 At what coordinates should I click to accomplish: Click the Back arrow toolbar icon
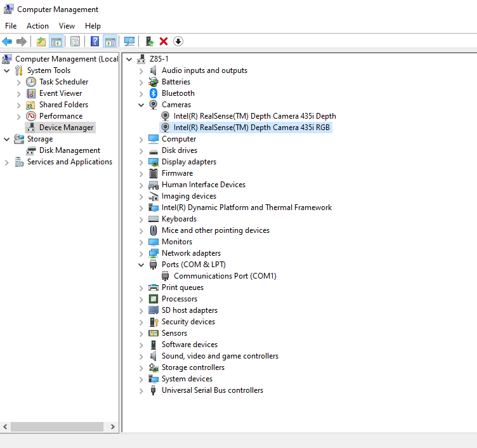pyautogui.click(x=7, y=41)
